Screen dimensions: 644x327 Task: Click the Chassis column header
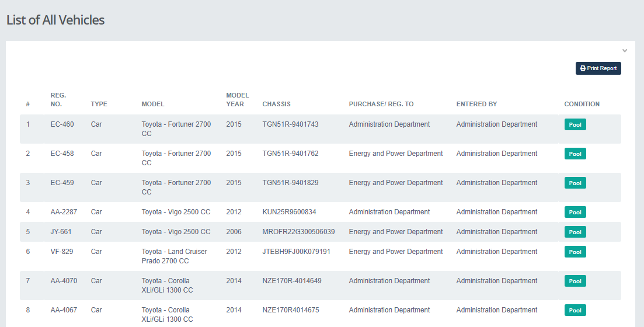point(276,104)
